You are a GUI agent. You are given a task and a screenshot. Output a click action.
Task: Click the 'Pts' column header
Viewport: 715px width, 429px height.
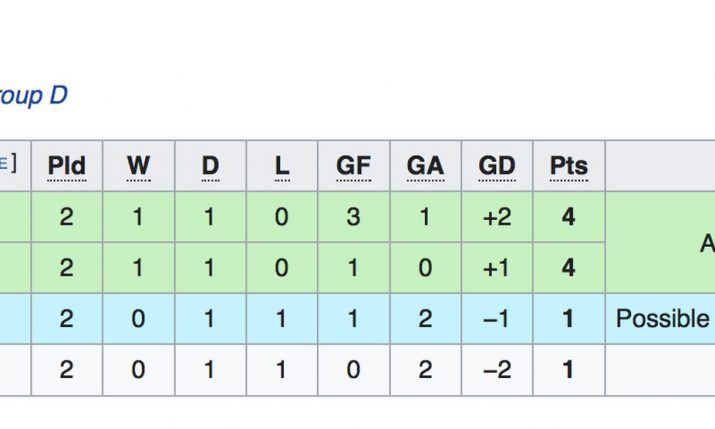569,165
